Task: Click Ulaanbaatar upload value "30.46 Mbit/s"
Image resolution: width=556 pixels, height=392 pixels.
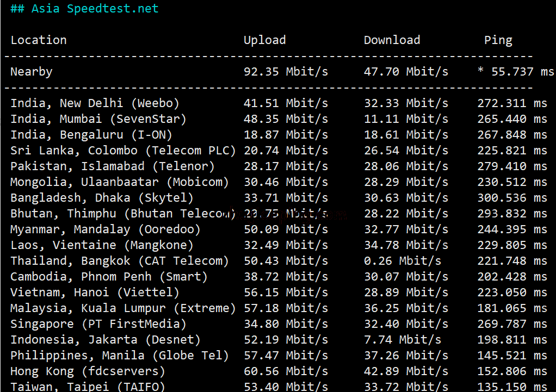Action: click(x=286, y=182)
